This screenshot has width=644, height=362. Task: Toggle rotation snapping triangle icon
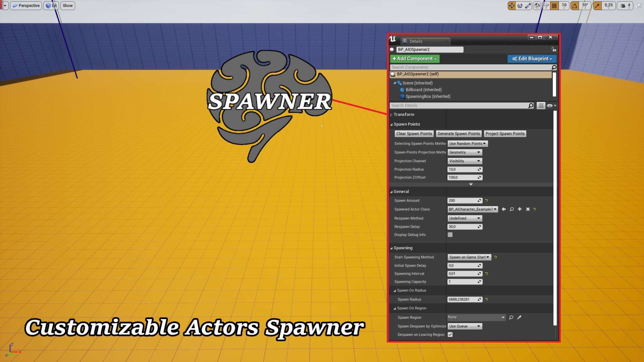(575, 6)
